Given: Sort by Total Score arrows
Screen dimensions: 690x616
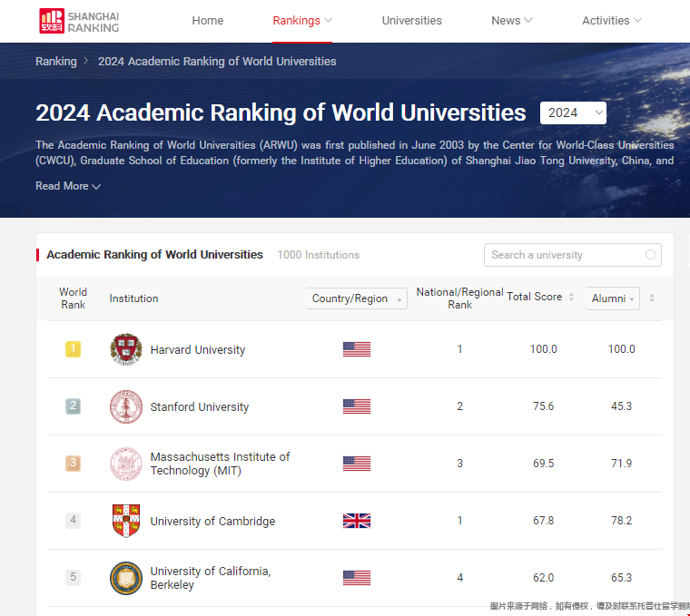Looking at the screenshot, I should 571,297.
